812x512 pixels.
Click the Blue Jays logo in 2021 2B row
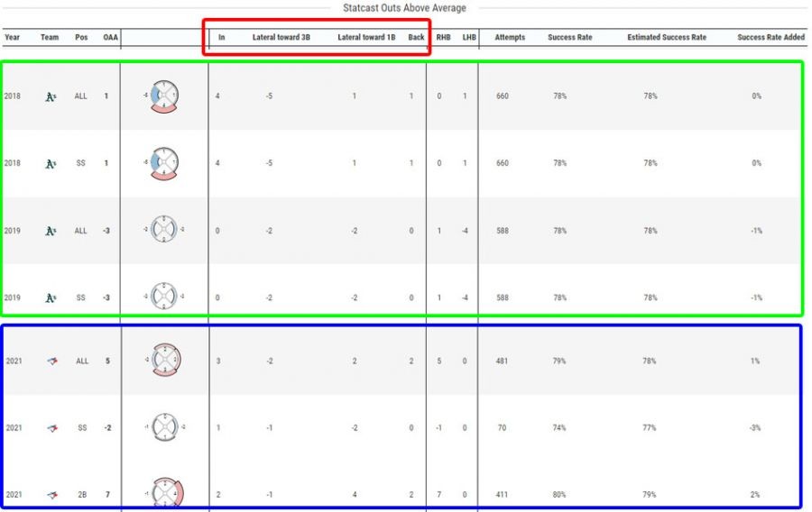click(x=52, y=495)
